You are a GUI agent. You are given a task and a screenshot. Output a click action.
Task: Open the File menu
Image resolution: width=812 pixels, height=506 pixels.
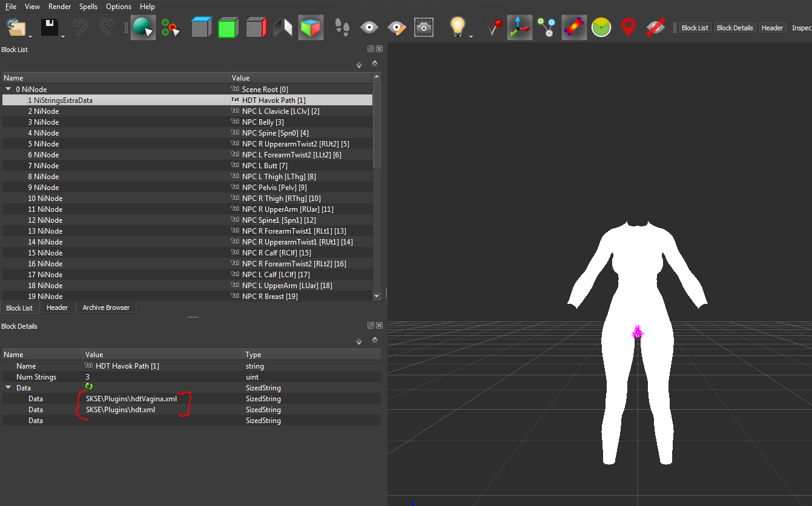click(x=11, y=7)
